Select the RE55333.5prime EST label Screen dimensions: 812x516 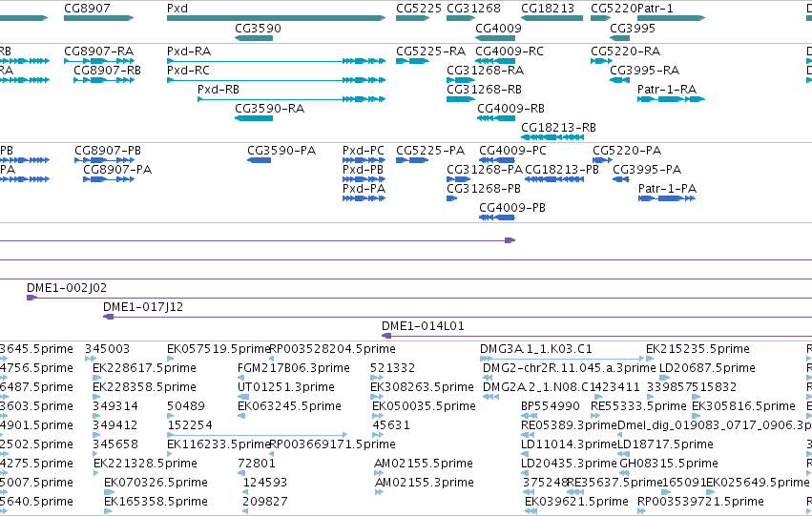(638, 406)
